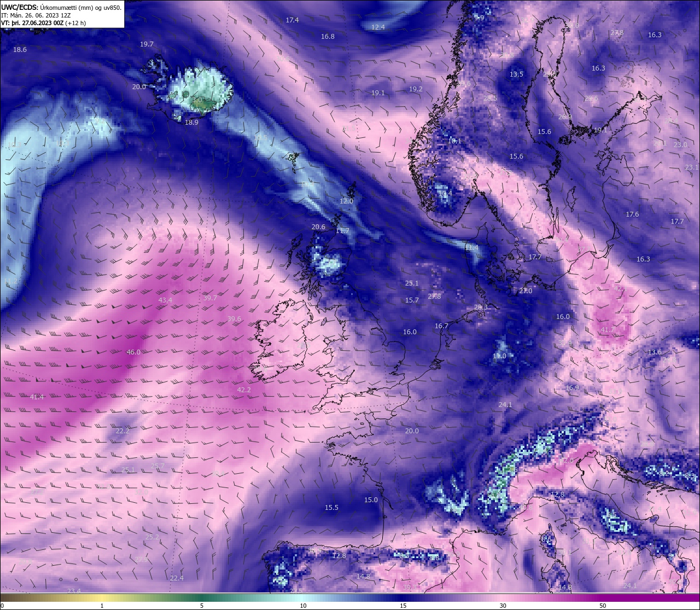Click the legend tick labeled 5

pyautogui.click(x=202, y=606)
